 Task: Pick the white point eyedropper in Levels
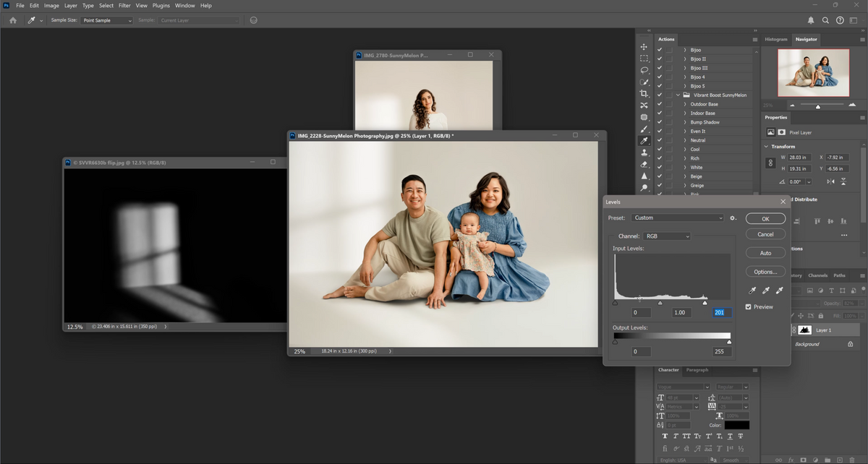(x=779, y=291)
